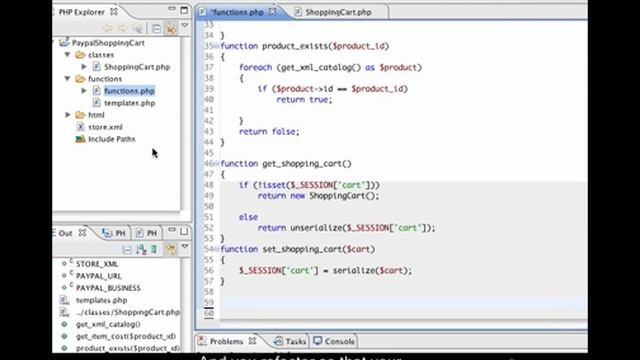Click the Go Up arrow in PHP Explorer

pyautogui.click(x=138, y=28)
